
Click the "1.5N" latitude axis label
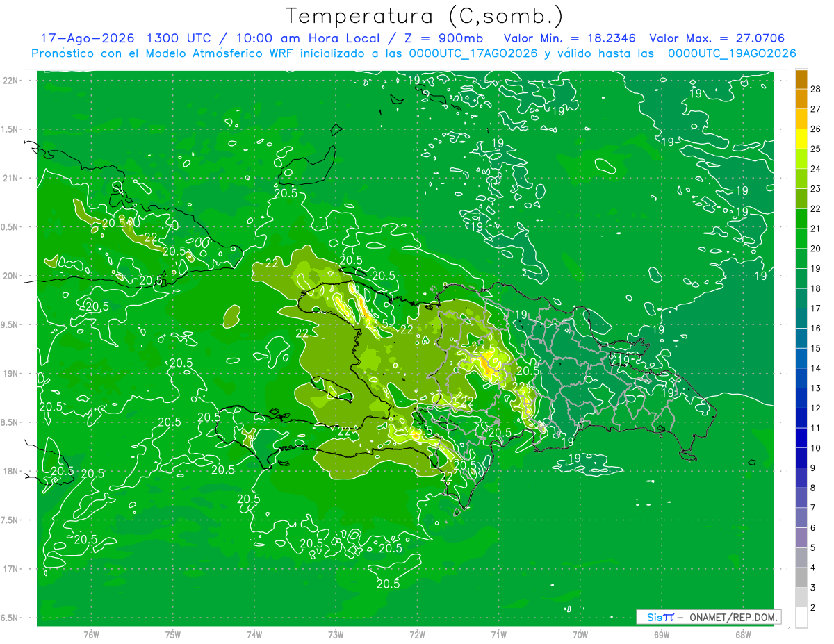point(11,129)
